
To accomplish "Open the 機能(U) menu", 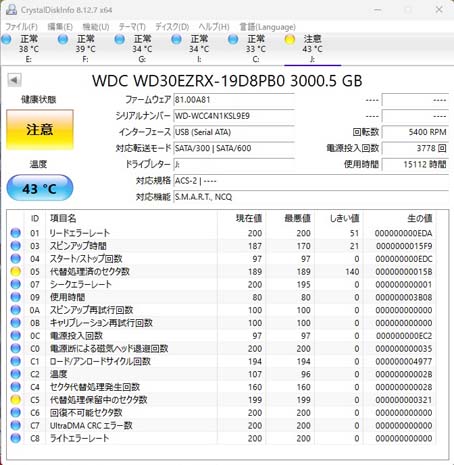I will (x=96, y=27).
